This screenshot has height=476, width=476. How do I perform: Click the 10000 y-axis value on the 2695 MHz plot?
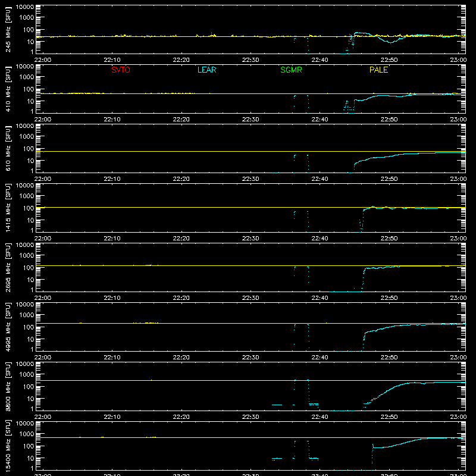tap(25, 245)
